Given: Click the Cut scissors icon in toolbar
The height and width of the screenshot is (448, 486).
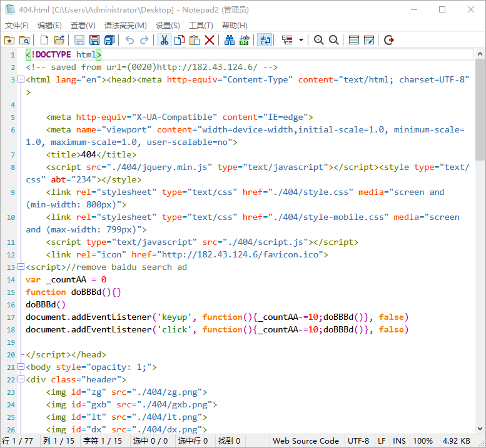Looking at the screenshot, I should coord(164,40).
